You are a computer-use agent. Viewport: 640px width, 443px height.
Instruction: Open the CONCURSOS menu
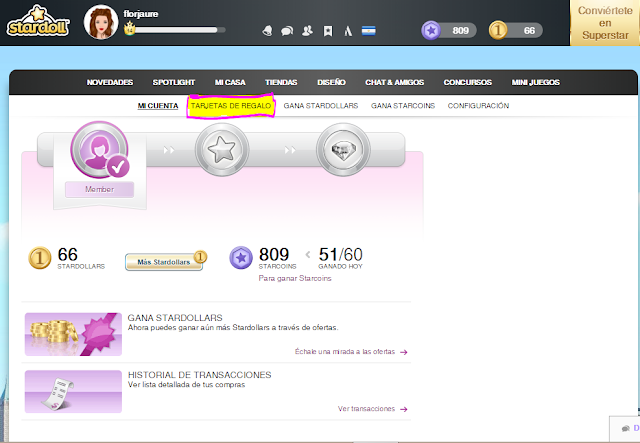tap(468, 82)
